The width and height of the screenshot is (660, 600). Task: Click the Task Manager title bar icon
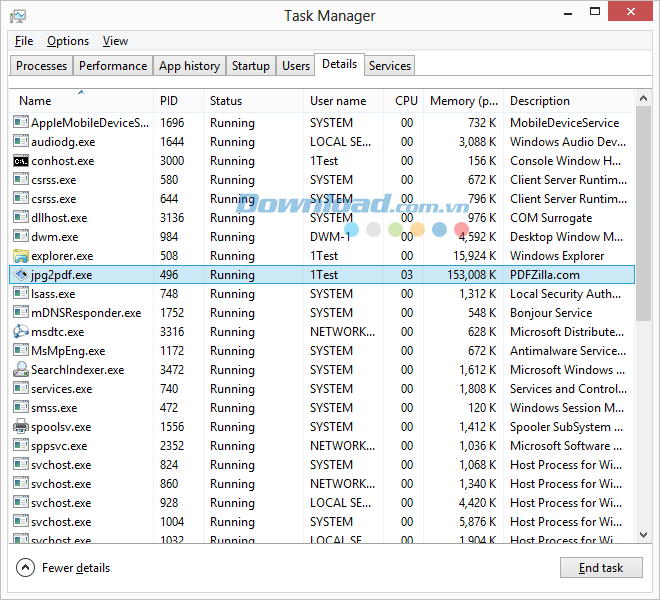[x=18, y=16]
